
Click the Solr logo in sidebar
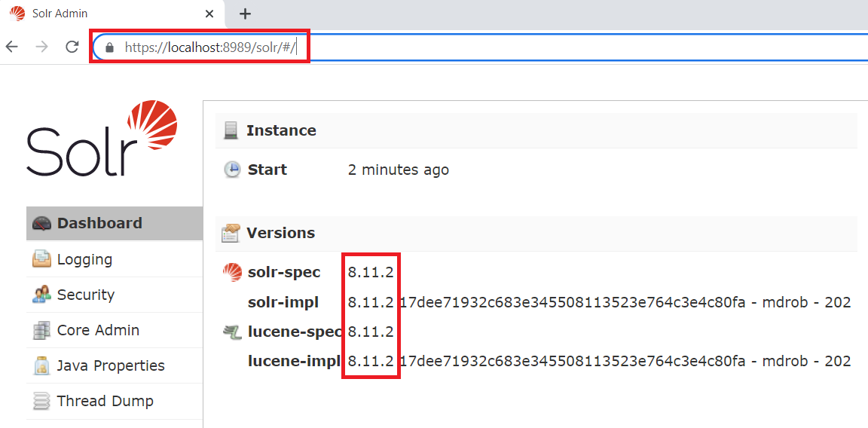(102, 139)
